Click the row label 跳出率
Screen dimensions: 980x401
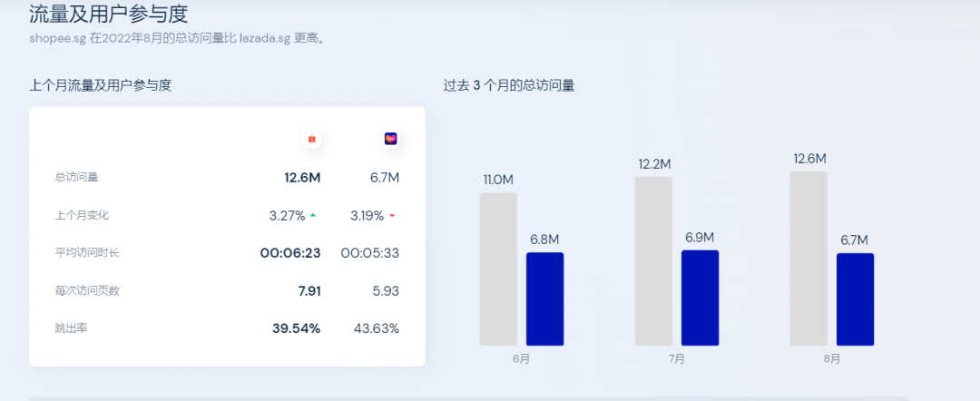(x=72, y=328)
